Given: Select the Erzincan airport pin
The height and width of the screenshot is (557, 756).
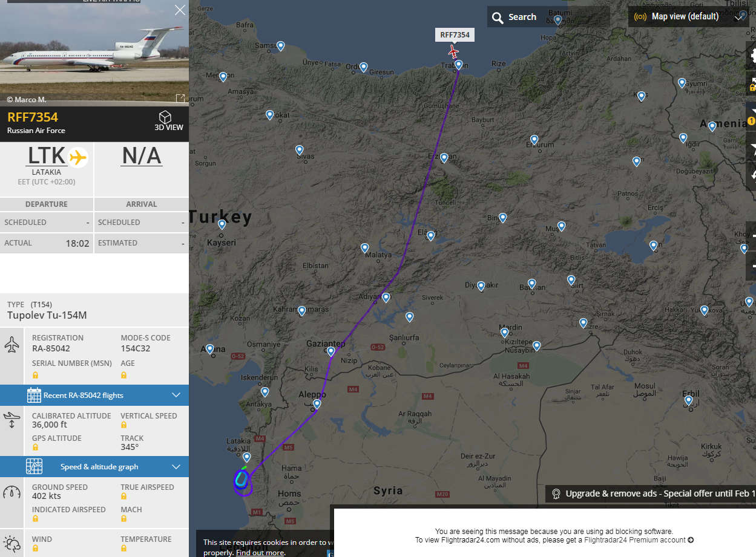Looking at the screenshot, I should (444, 157).
